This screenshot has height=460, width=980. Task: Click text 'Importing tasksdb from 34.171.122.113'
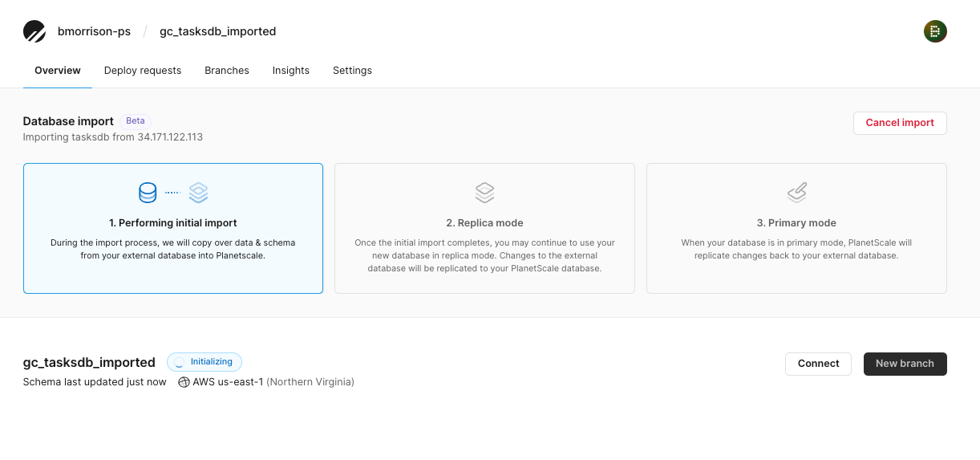113,137
